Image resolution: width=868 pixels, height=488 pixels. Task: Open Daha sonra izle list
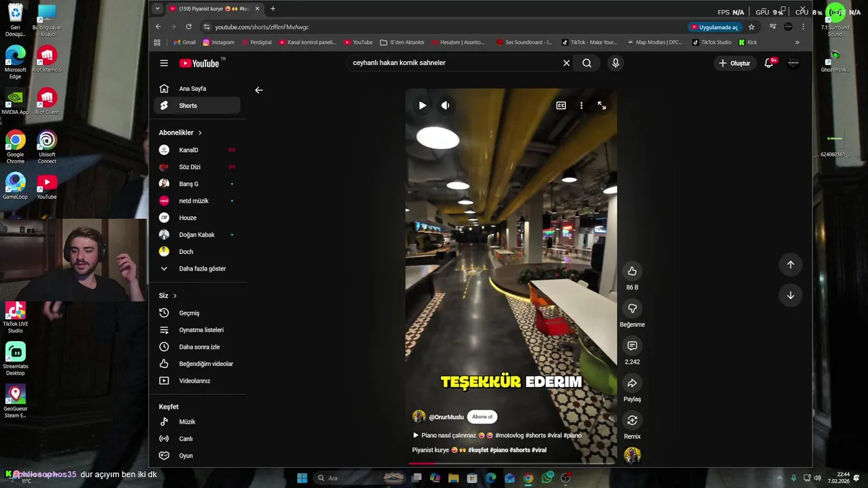pos(197,347)
